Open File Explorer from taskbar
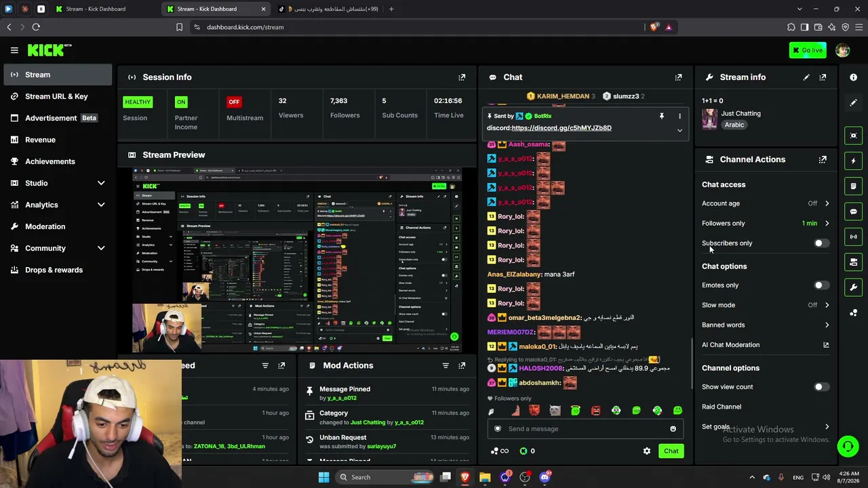The height and width of the screenshot is (488, 868). 485,477
